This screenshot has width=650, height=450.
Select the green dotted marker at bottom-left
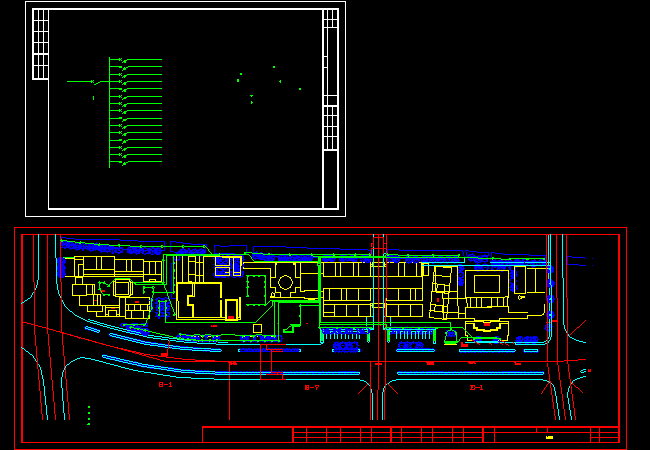pos(88,414)
